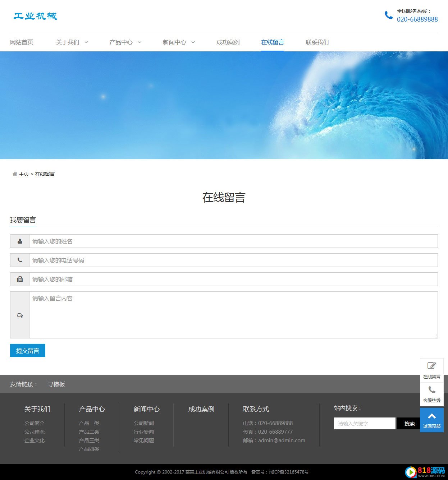448x480 pixels.
Task: Click the 客服热线 phone icon in sidebar
Action: [432, 390]
